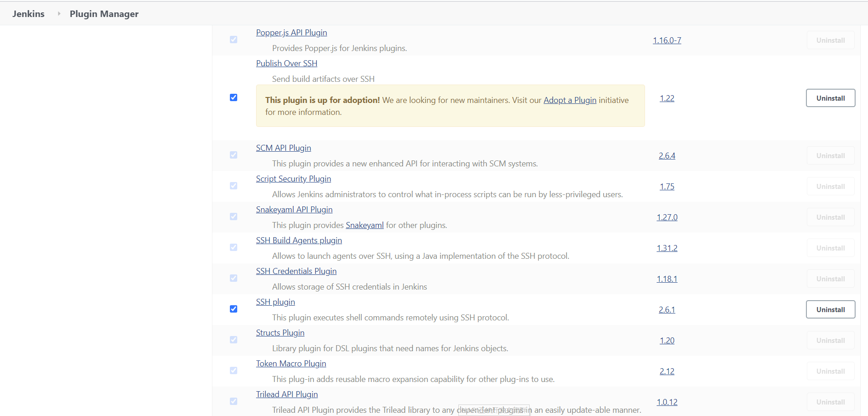Click disabled Uninstall for SCM API Plugin
Image resolution: width=868 pixels, height=416 pixels.
coord(830,155)
